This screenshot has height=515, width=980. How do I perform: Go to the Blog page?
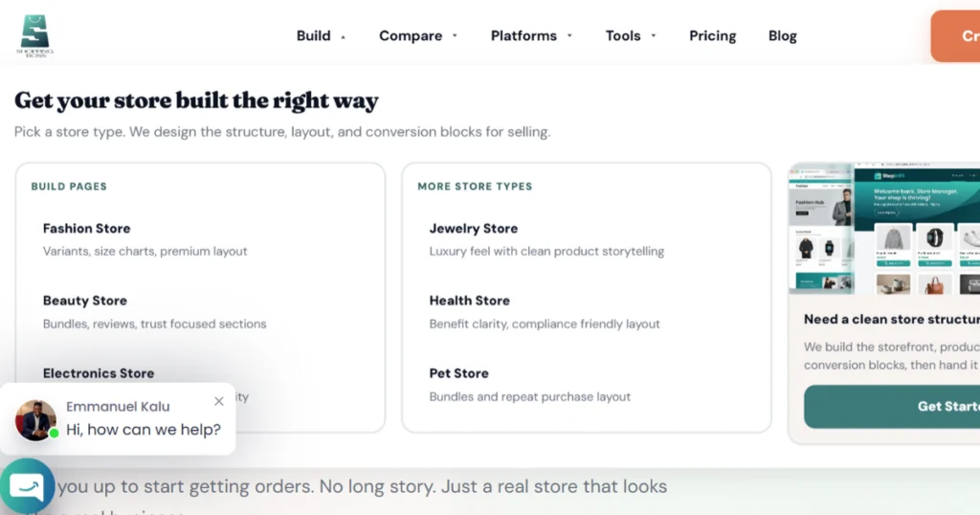783,35
